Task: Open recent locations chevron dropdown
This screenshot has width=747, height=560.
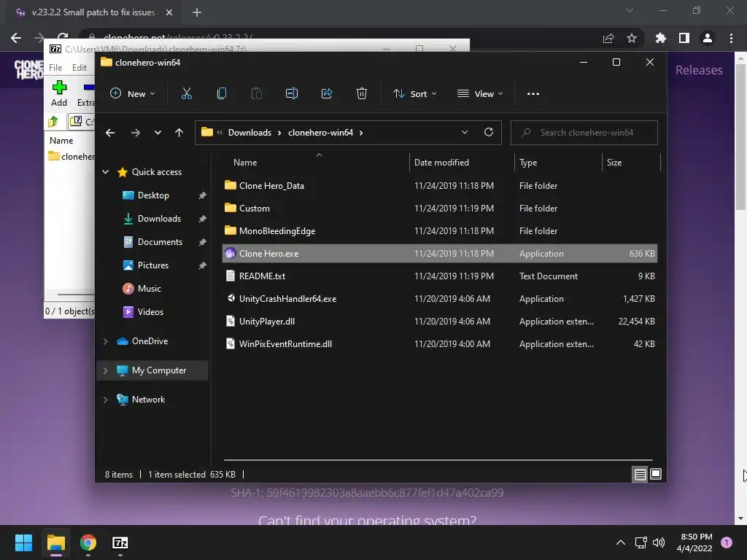Action: [158, 133]
